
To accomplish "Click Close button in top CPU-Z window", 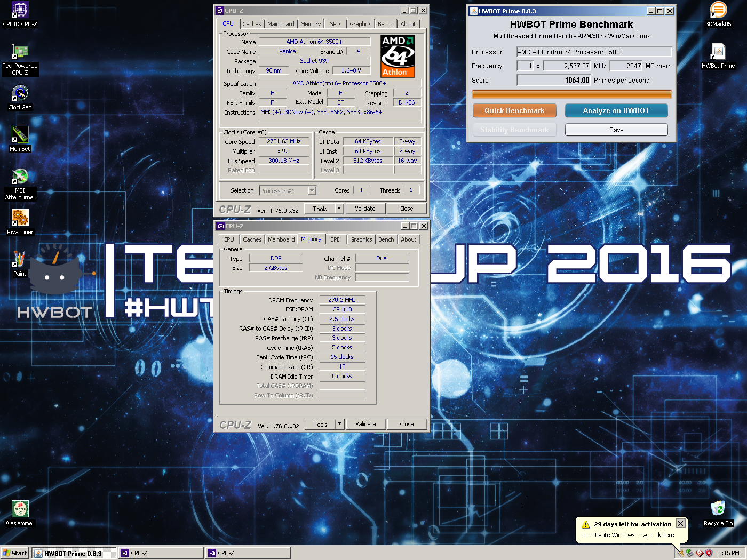I will pos(406,209).
